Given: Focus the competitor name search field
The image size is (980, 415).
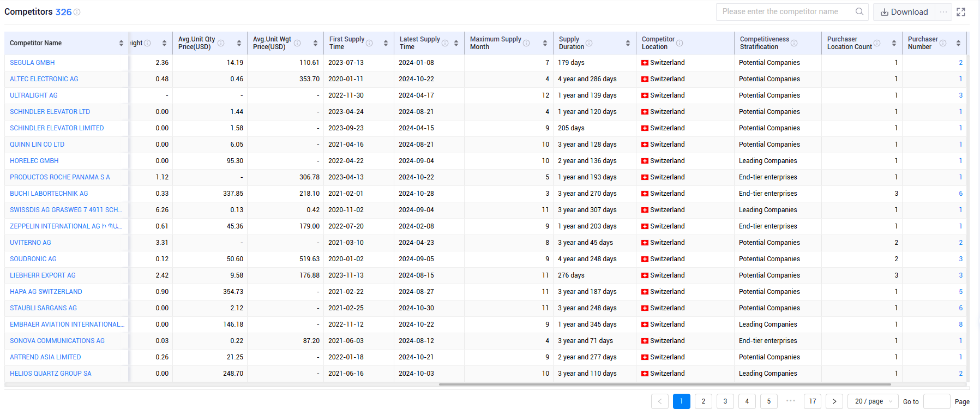Looking at the screenshot, I should click(x=785, y=11).
